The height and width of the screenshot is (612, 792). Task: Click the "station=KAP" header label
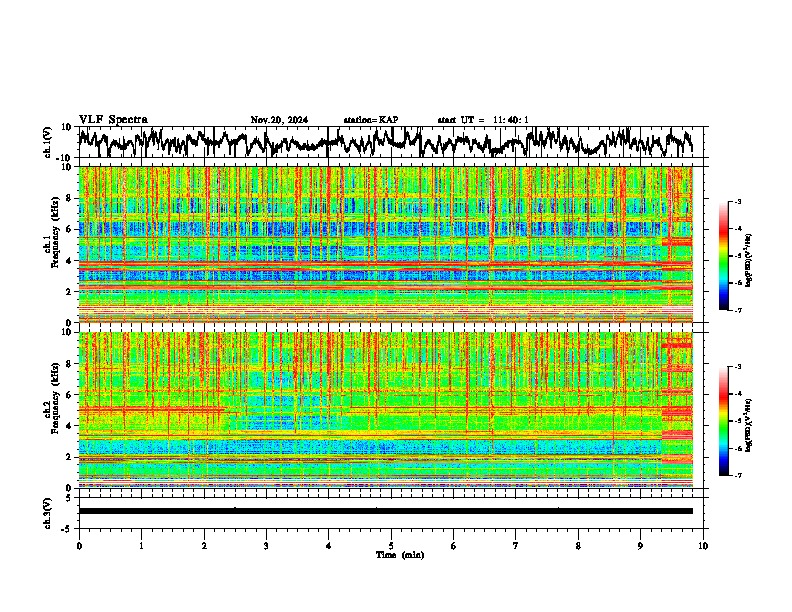tap(371, 120)
